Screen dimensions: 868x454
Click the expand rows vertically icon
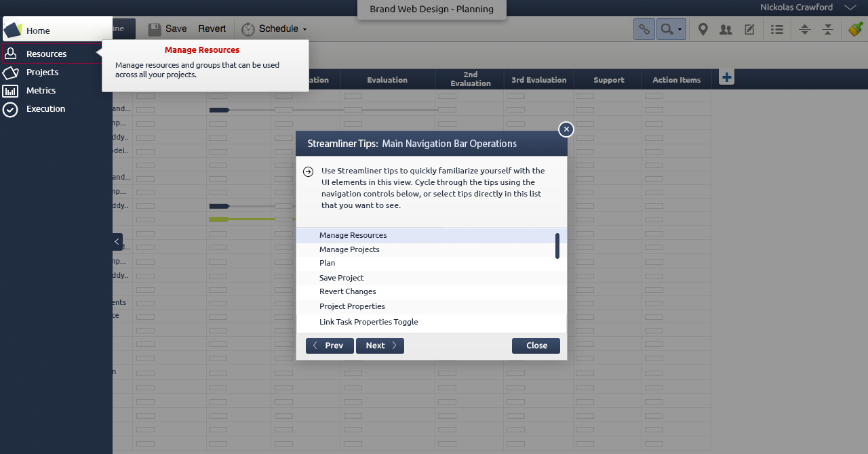pos(804,29)
